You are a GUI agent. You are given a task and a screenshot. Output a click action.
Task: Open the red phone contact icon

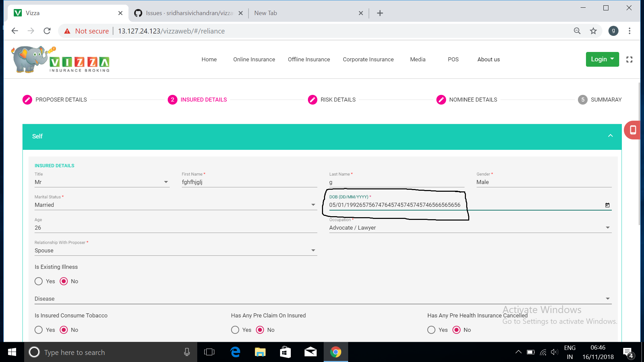[x=633, y=130]
